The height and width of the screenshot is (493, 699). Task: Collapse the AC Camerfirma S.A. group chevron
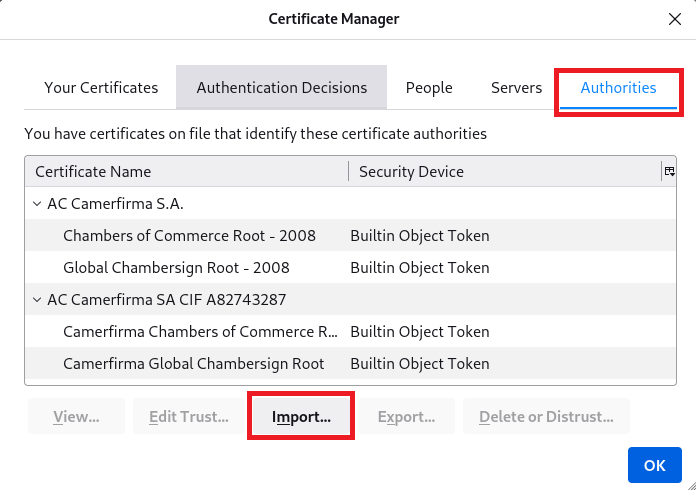click(38, 204)
